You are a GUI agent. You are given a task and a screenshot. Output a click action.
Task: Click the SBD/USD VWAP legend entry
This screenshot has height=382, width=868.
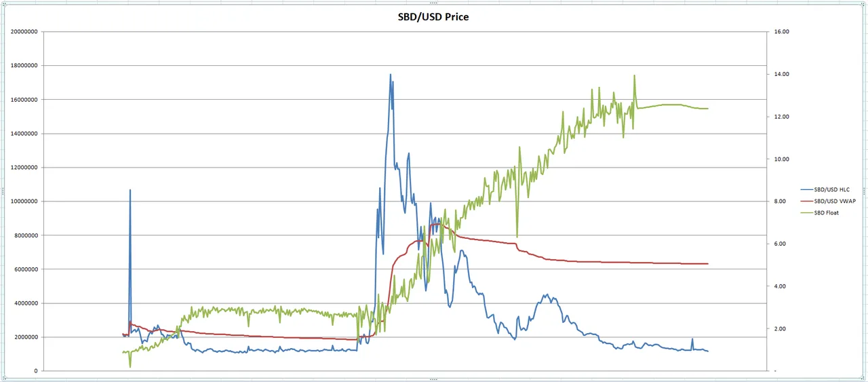[x=828, y=202]
